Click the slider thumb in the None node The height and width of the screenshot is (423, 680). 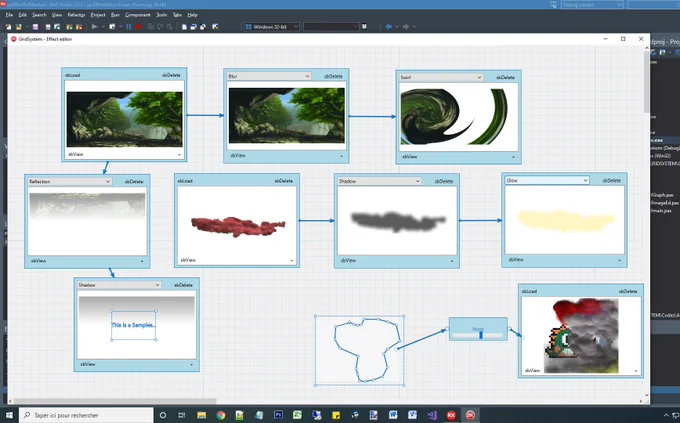(x=481, y=334)
